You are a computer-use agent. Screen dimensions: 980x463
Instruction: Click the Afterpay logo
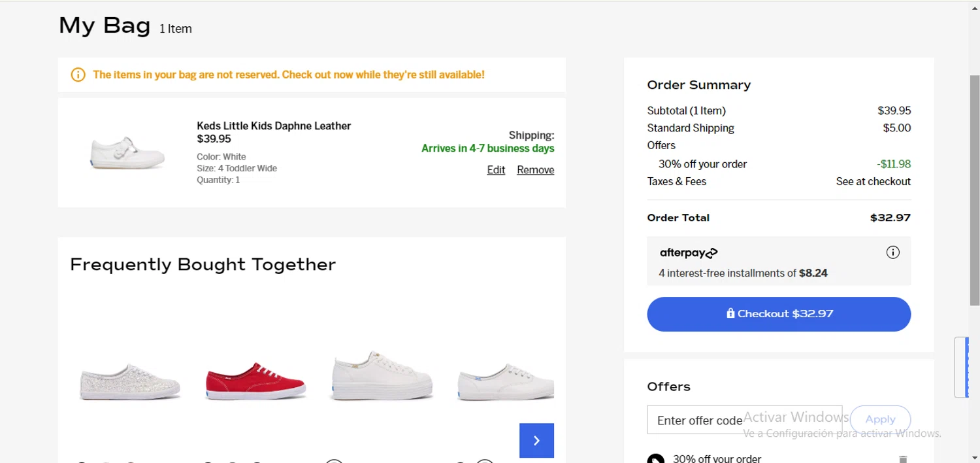(x=689, y=253)
